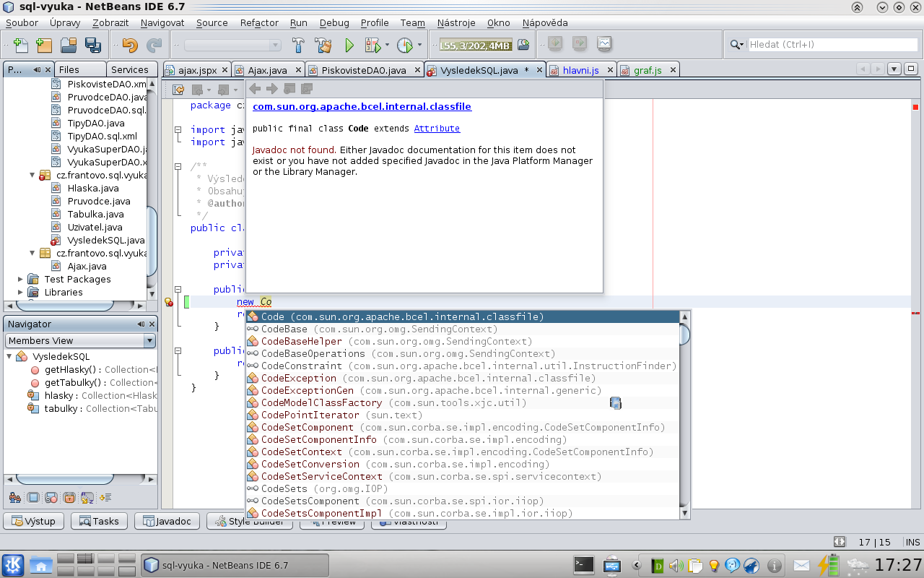Click the green Run Main Project icon
The height and width of the screenshot is (578, 924).
click(349, 45)
